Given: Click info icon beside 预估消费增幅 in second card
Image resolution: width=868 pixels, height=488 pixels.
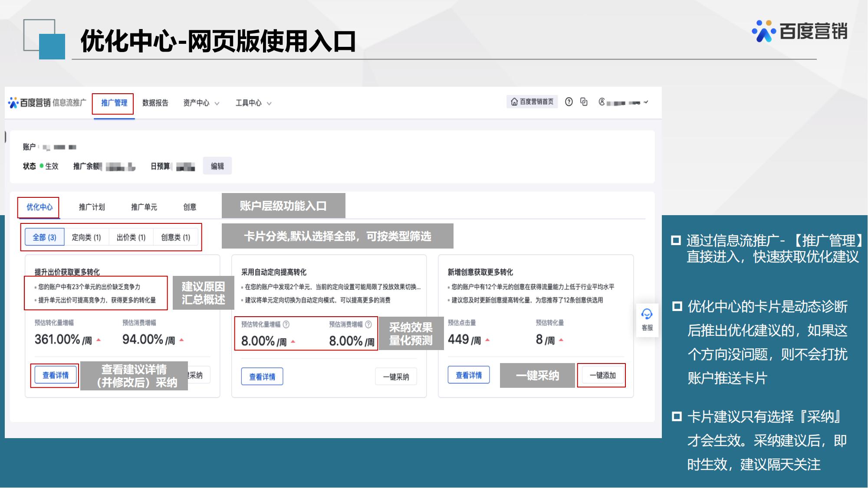Looking at the screenshot, I should pos(368,324).
